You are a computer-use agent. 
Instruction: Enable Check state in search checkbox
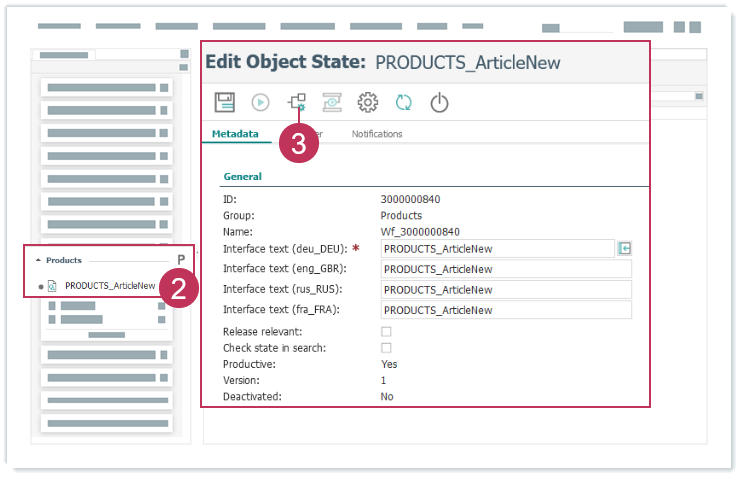click(386, 347)
